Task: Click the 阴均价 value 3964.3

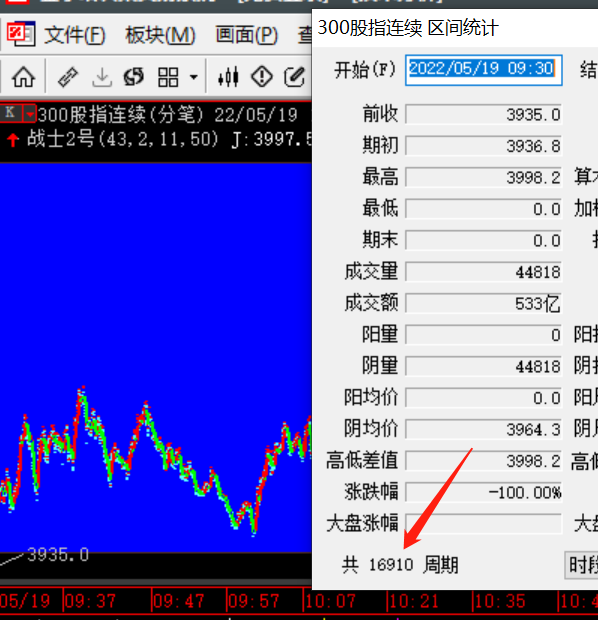Action: point(484,429)
